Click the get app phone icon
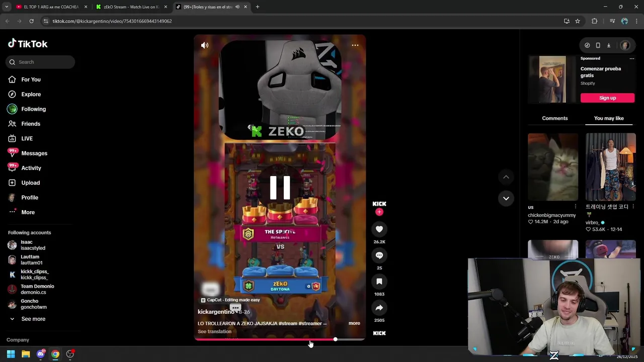 pos(598,45)
